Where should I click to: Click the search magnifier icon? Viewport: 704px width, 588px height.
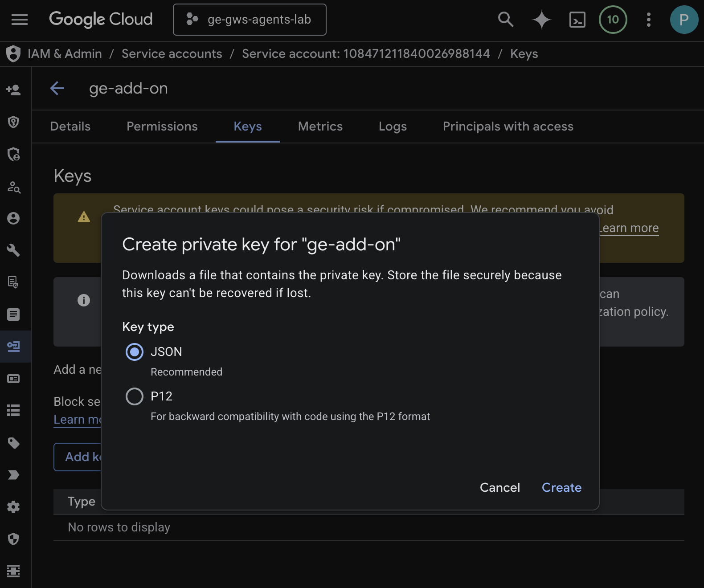(x=505, y=20)
